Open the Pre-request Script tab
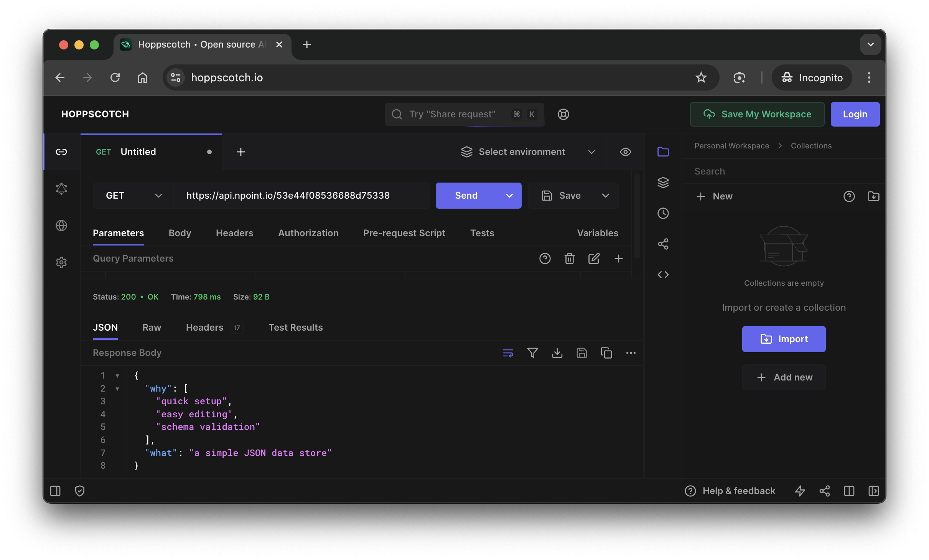Screen dimensions: 929x560 (404, 233)
